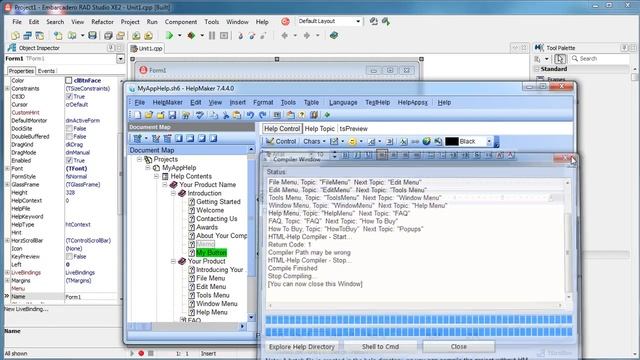Screen dimensions: 640x360
Task: Click the Spell check icon in HelpMaker toolbar
Action: (x=200, y=115)
